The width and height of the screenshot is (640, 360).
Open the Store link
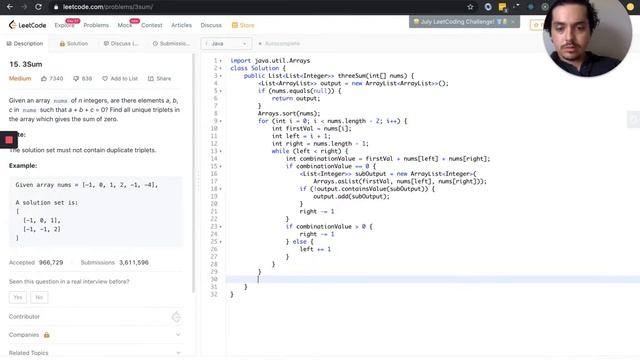pos(247,25)
